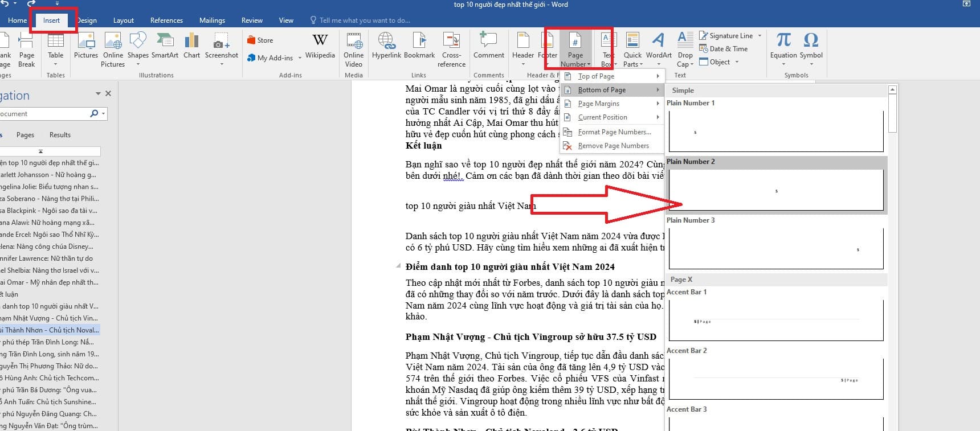Select the Plain Number 3 layout
The image size is (980, 431).
[776, 244]
